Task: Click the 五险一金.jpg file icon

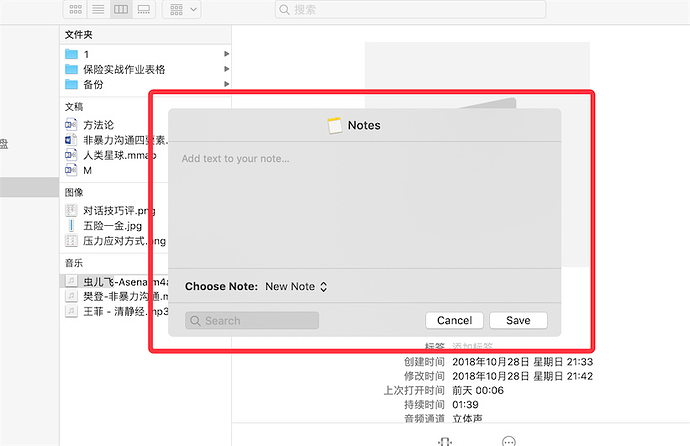Action: pyautogui.click(x=71, y=226)
